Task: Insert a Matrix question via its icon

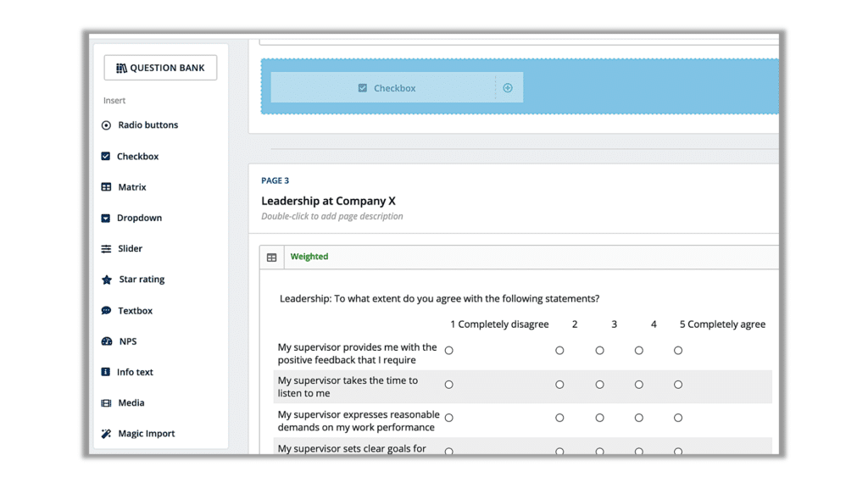Action: coord(106,187)
